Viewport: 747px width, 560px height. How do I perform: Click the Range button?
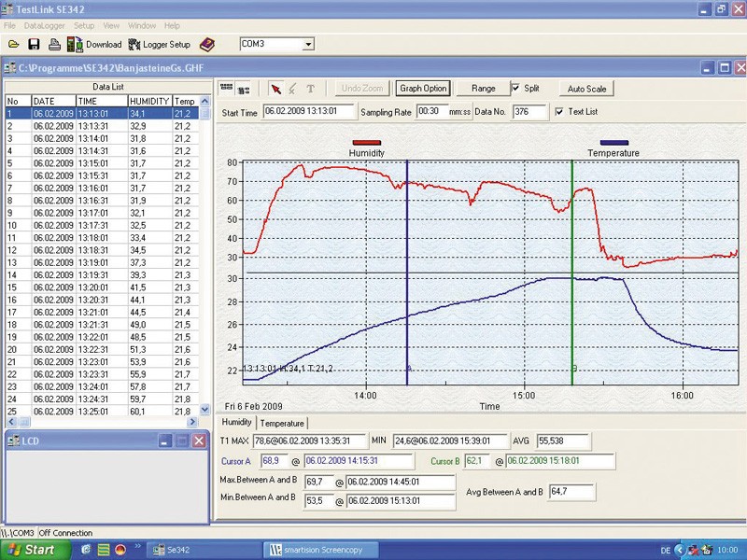click(x=483, y=89)
